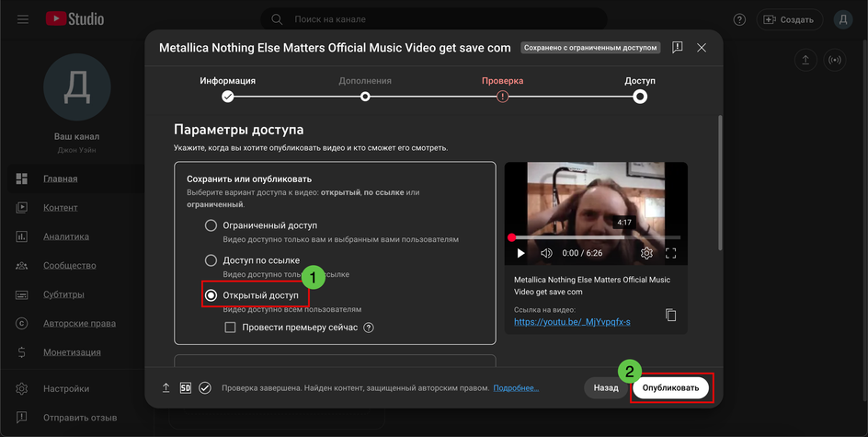Click the Отправить отзыв feedback icon in sidebar
The width and height of the screenshot is (868, 437).
(21, 418)
